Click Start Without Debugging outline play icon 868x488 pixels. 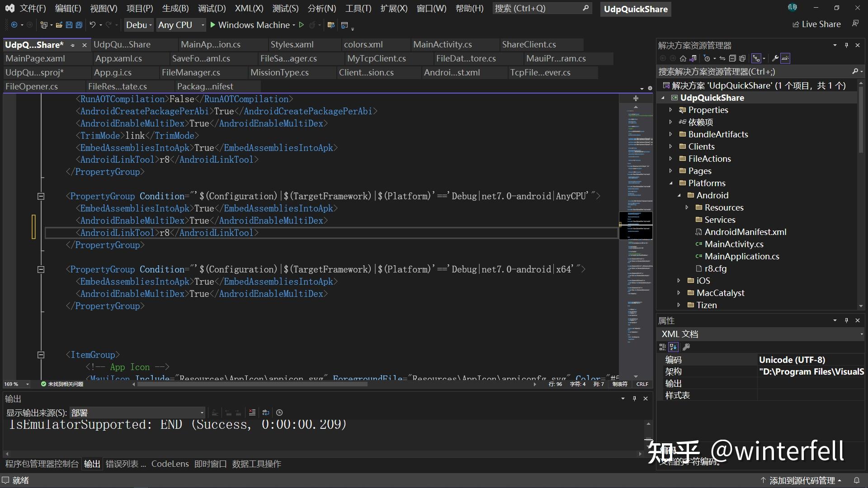click(x=301, y=25)
